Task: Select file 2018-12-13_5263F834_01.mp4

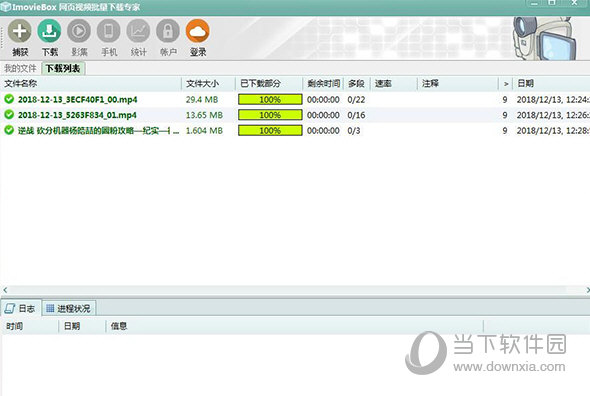Action: coord(77,115)
